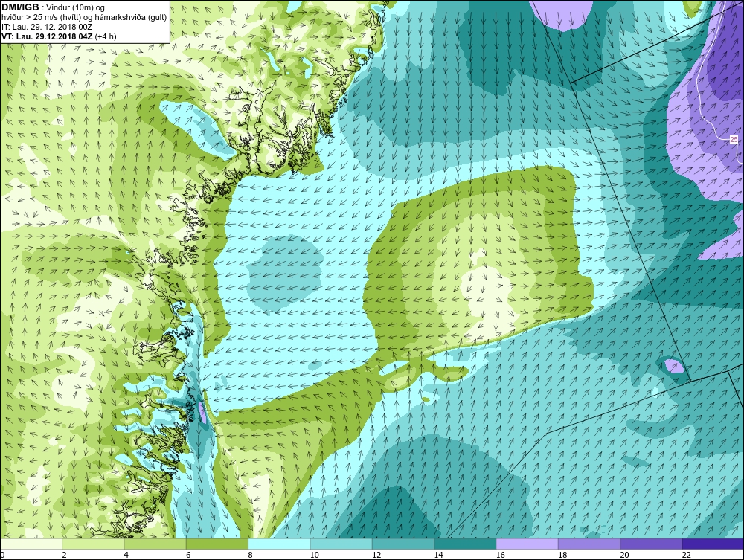Click the '(+4 h)' forecast offset text
744x560 pixels.
(106, 36)
